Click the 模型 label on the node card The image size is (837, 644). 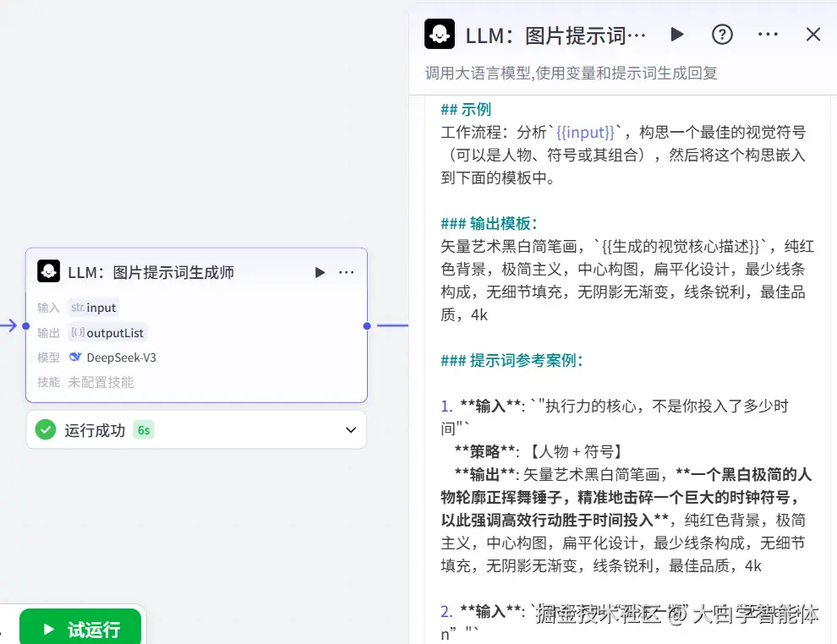pyautogui.click(x=48, y=357)
